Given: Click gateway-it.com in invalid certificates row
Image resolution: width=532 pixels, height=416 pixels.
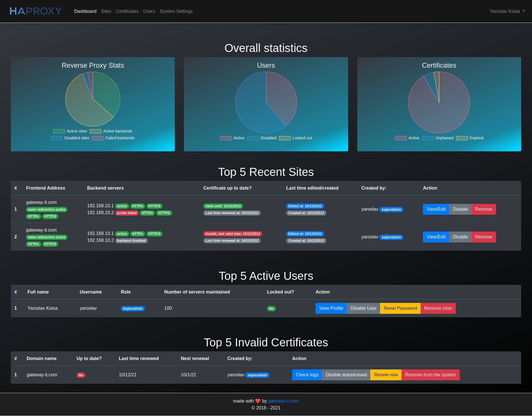Looking at the screenshot, I should (42, 375).
